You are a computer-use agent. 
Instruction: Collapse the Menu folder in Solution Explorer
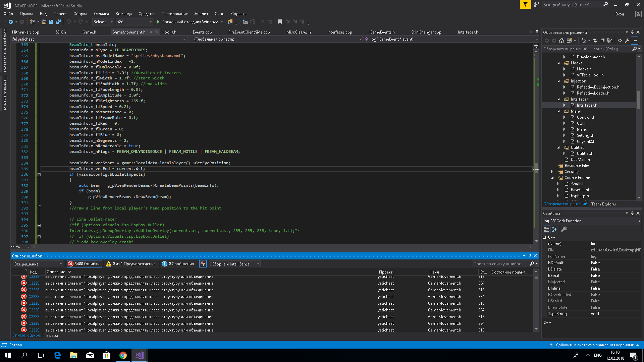558,111
